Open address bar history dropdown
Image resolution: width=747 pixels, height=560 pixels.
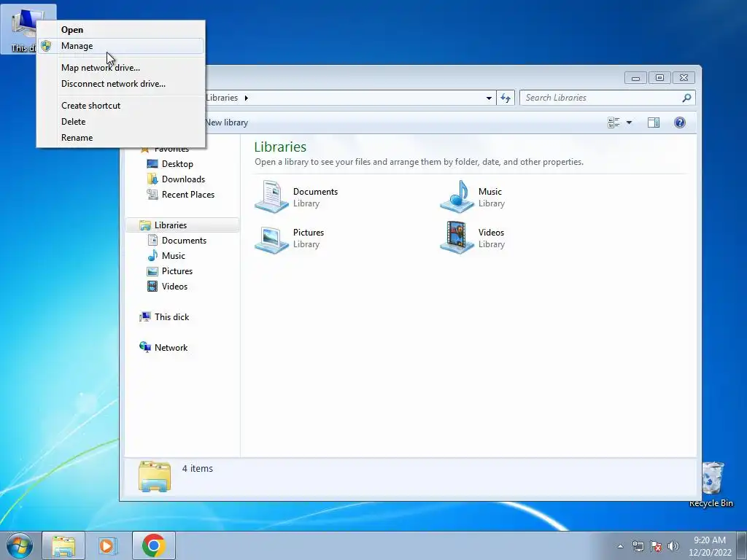click(x=489, y=98)
